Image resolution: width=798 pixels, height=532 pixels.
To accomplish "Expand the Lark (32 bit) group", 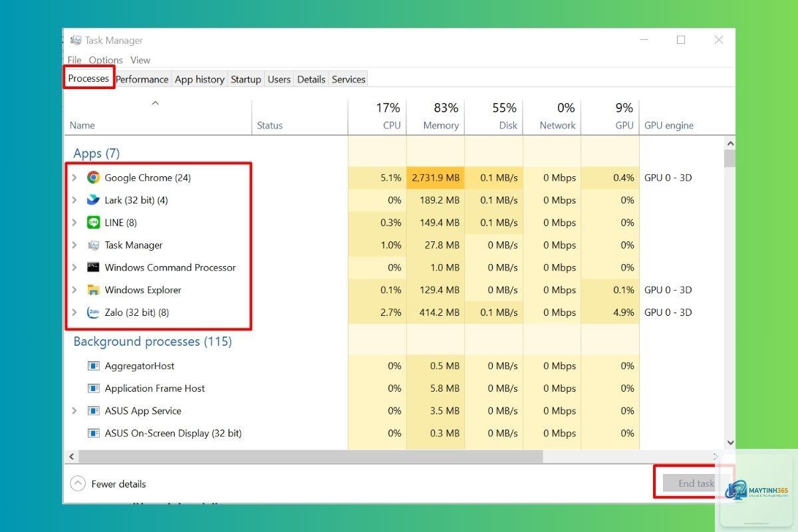I will click(x=74, y=200).
